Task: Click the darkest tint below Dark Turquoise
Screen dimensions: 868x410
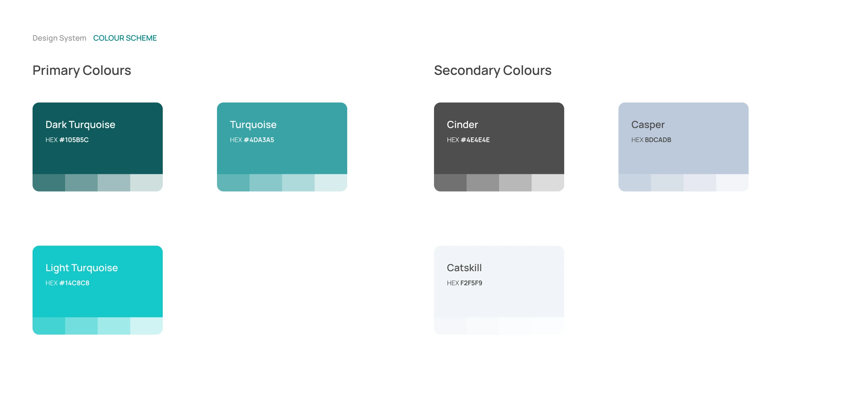Action: click(x=49, y=183)
